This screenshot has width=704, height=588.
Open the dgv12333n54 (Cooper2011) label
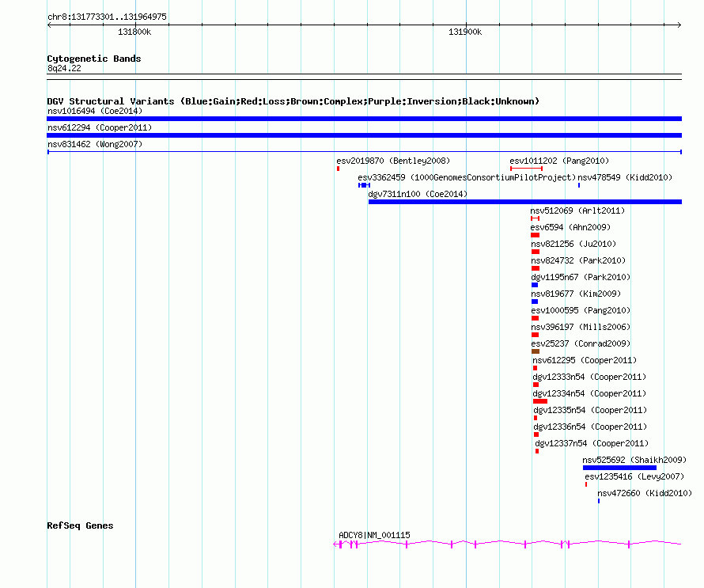(x=589, y=377)
